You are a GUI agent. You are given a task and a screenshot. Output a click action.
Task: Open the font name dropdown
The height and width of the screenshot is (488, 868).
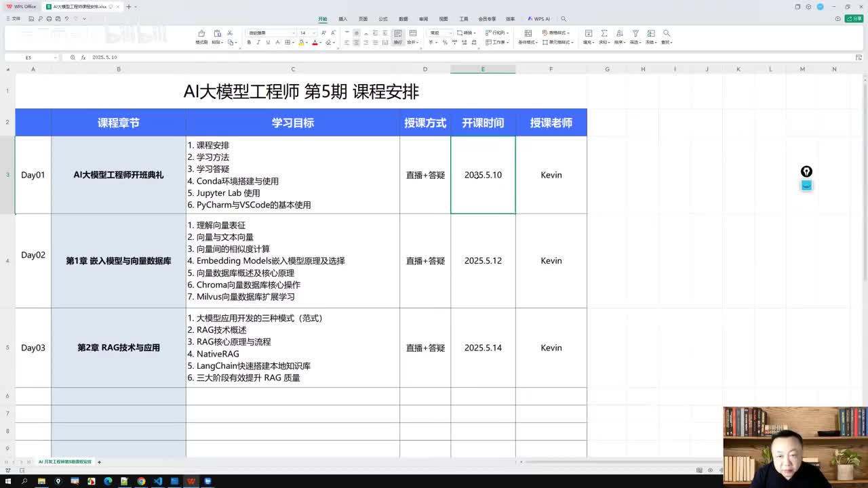click(294, 33)
